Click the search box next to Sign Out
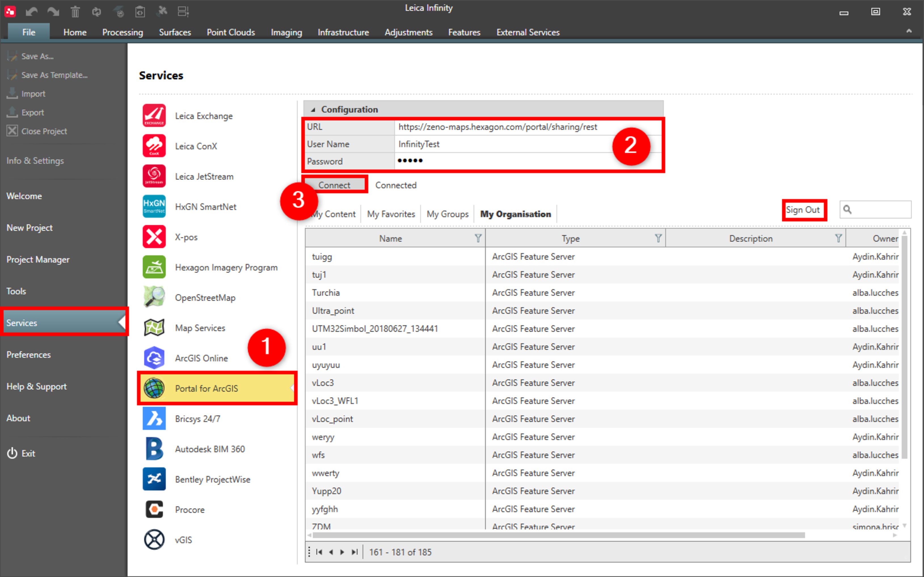The height and width of the screenshot is (577, 924). [875, 209]
